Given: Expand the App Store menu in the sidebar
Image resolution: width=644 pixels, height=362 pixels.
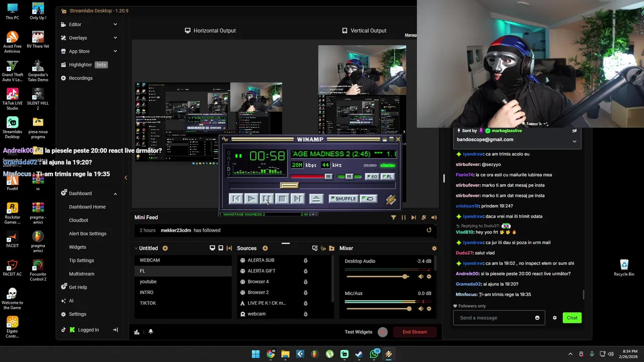Looking at the screenshot, I should [115, 51].
